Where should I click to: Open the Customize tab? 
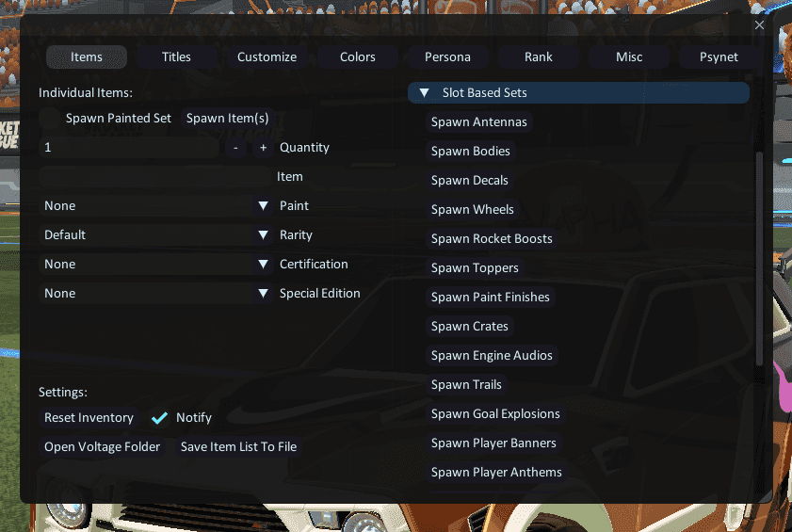click(267, 57)
